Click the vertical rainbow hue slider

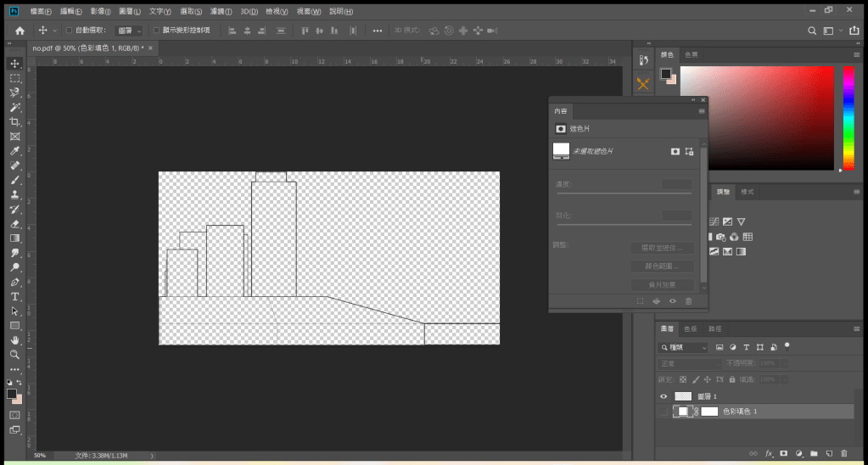click(x=848, y=119)
